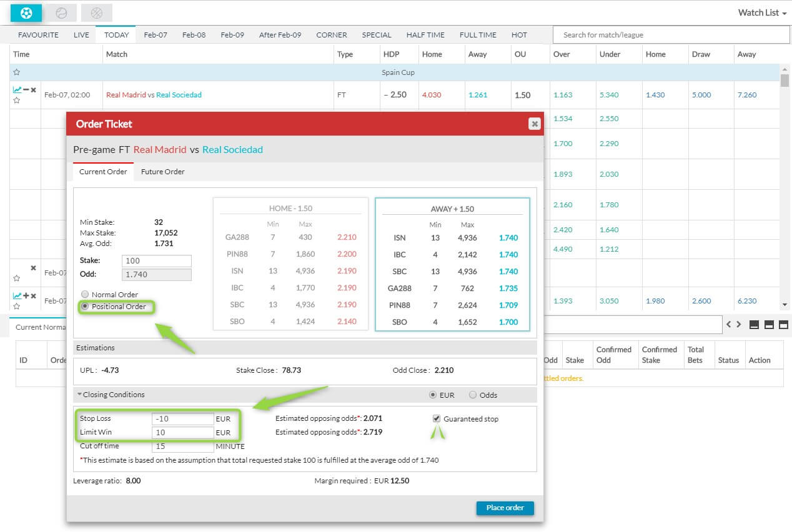
Task: Close the Order Ticket dialog
Action: (534, 124)
